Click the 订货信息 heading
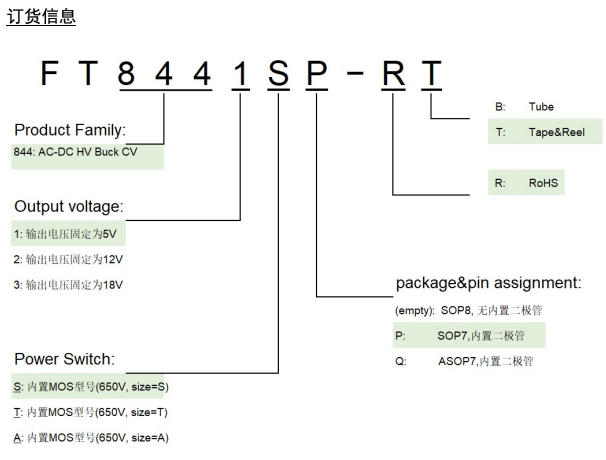This screenshot has width=606, height=460. [x=41, y=17]
